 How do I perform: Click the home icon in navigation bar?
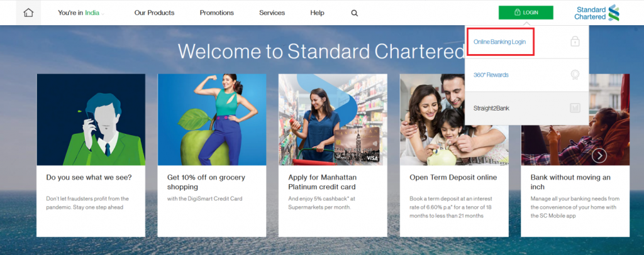[x=28, y=13]
